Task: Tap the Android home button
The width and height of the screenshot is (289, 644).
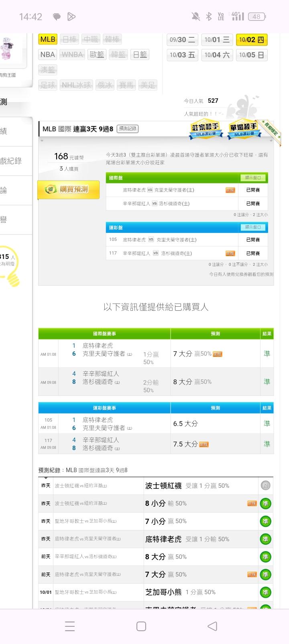Action: coord(141,626)
